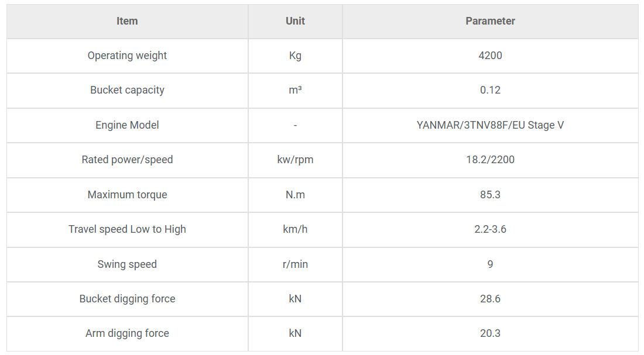Image resolution: width=644 pixels, height=355 pixels.
Task: Select the Operating weight cell
Action: [x=127, y=56]
